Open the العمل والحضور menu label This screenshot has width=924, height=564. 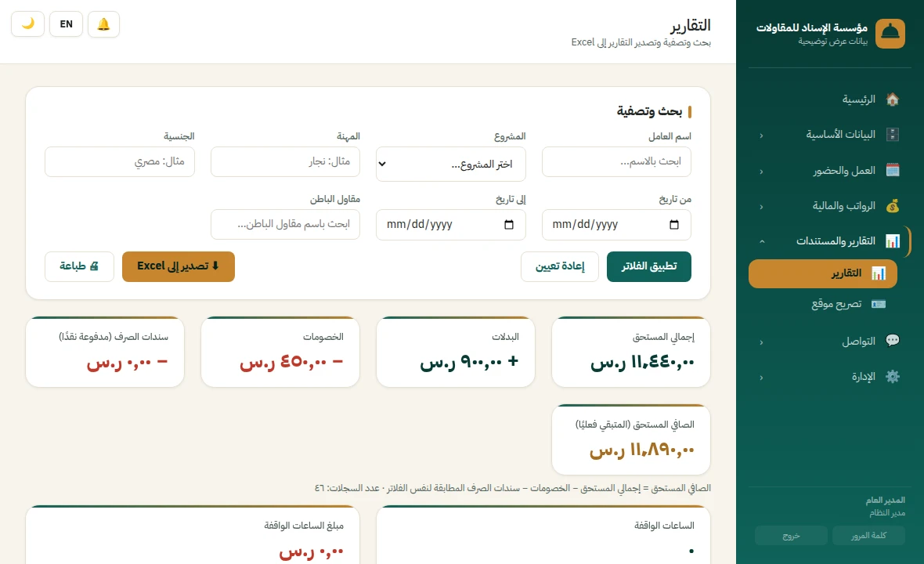(x=844, y=170)
